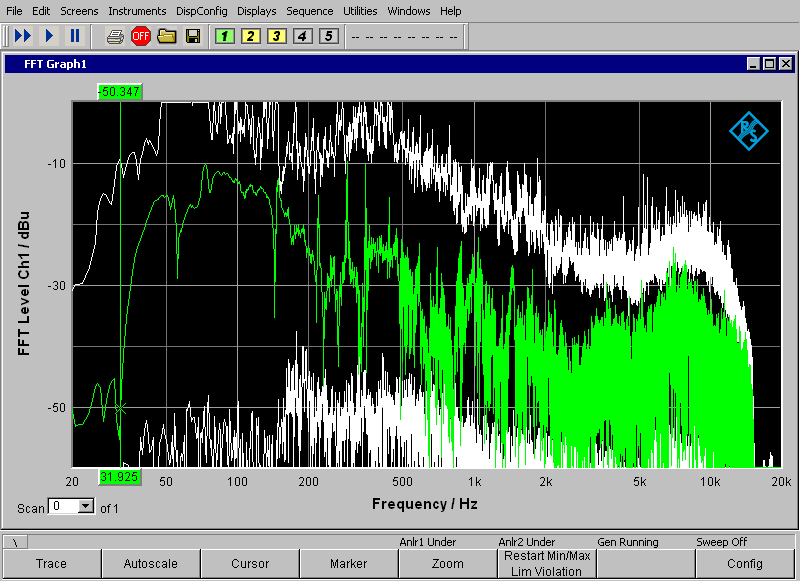Open the Edit menu
The height and width of the screenshot is (581, 800).
[x=41, y=11]
